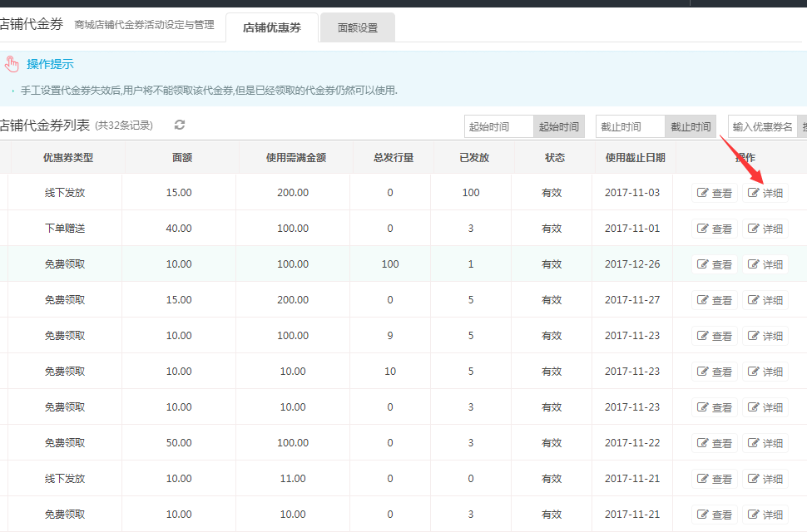This screenshot has height=532, width=807.
Task: Click the 操作提示 hand icon
Action: pos(11,64)
